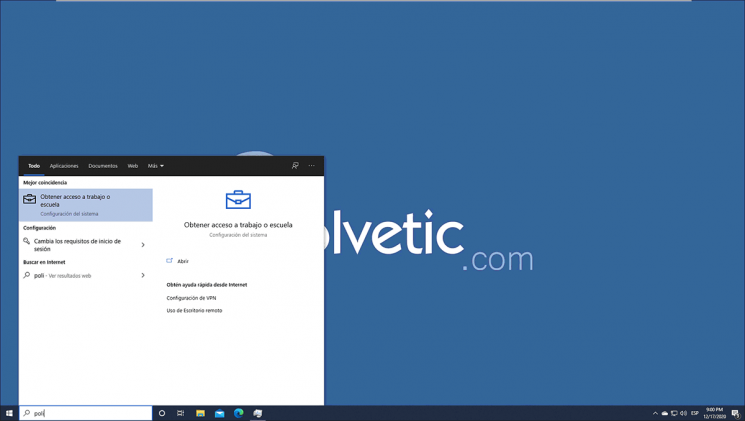Expand the Más dropdown
Viewport: 745px width, 421px height.
point(155,166)
